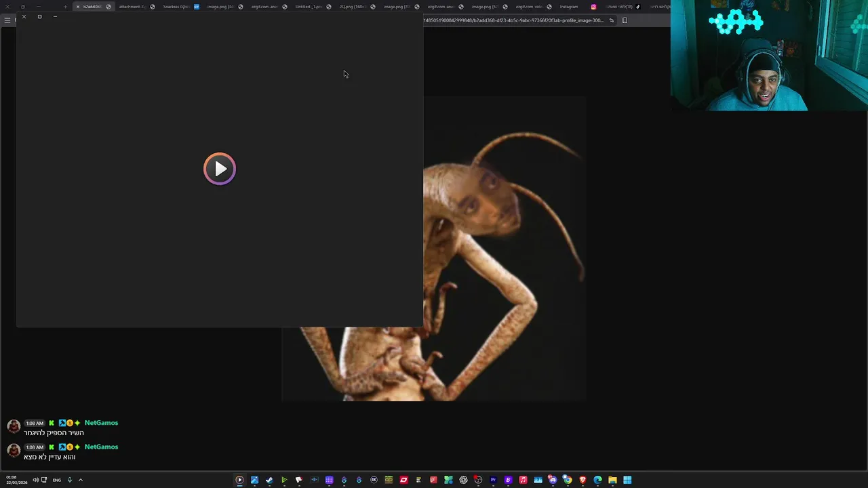
Task: Open the Photos app taskbar icon
Action: (x=254, y=480)
